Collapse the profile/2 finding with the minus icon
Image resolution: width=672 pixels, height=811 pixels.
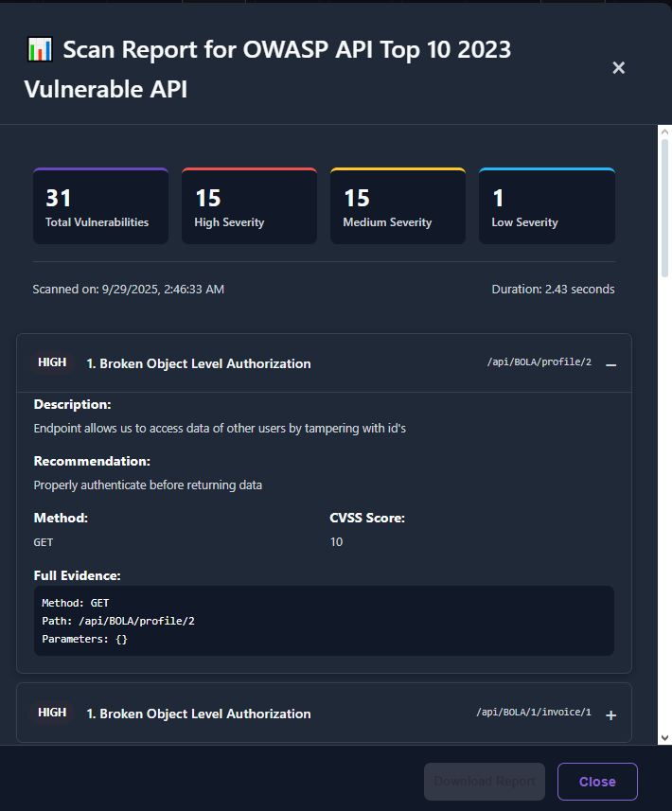610,364
